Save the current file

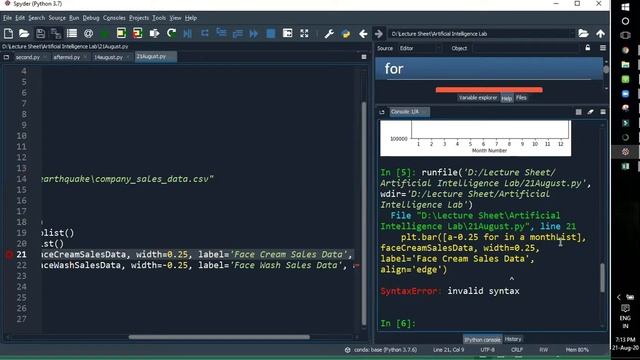[40, 33]
